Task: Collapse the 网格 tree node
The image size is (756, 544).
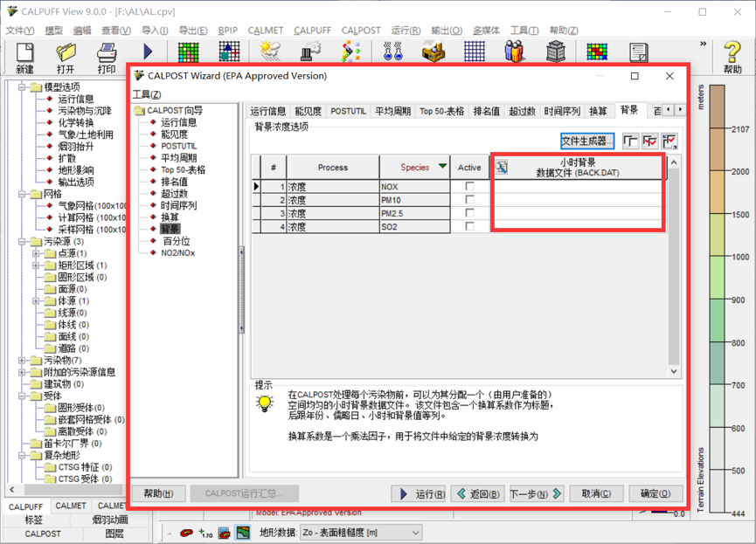Action: coord(22,194)
